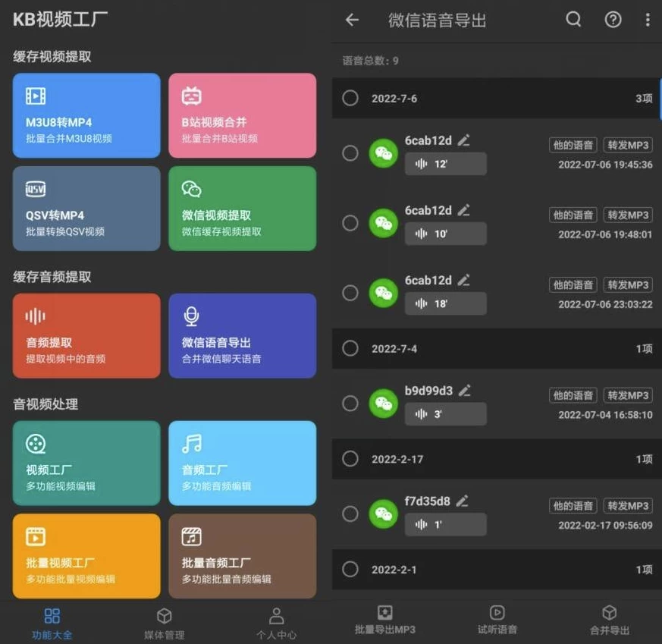Open the 视频工厂 editor
Image resolution: width=662 pixels, height=644 pixels.
pos(86,461)
